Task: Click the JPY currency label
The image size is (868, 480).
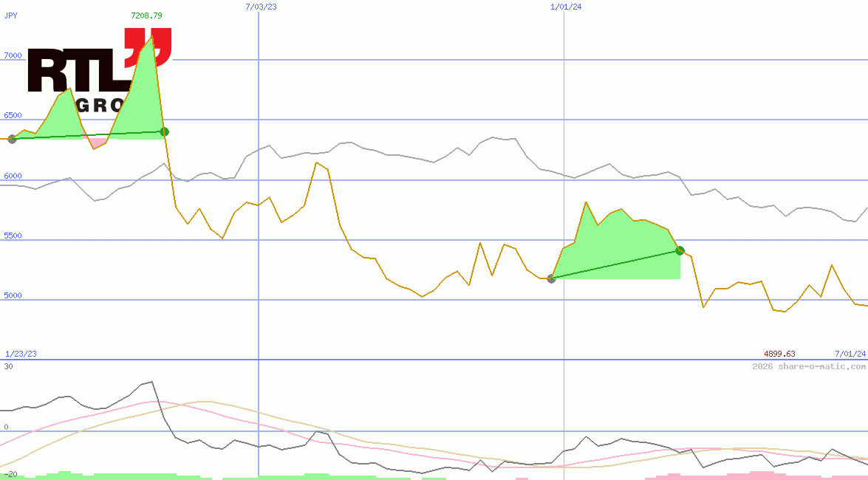Action: tap(11, 16)
